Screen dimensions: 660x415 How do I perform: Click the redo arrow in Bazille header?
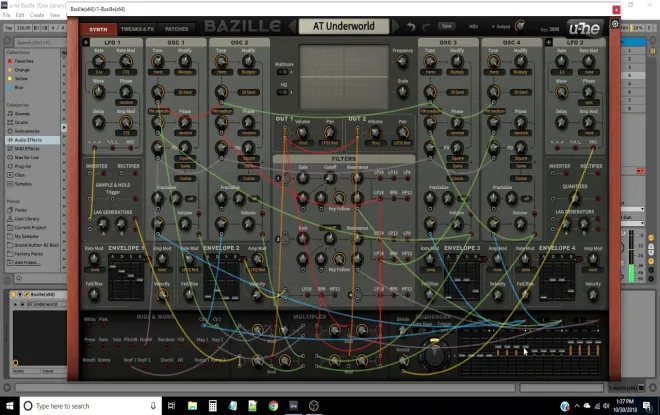click(x=426, y=27)
